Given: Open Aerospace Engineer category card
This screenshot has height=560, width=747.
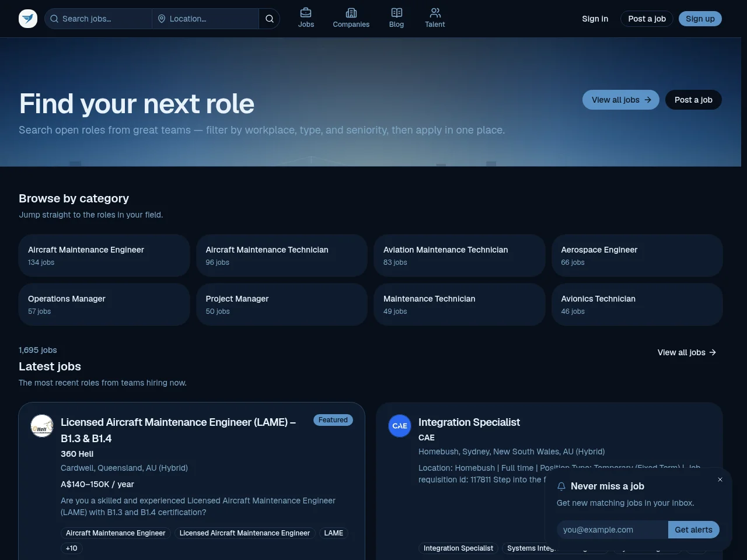Looking at the screenshot, I should pyautogui.click(x=637, y=256).
